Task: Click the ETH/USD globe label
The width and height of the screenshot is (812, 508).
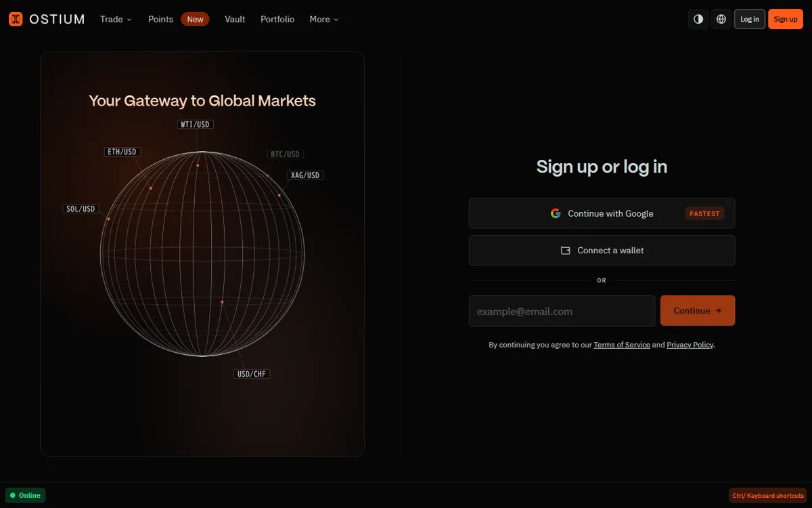Action: [x=122, y=152]
